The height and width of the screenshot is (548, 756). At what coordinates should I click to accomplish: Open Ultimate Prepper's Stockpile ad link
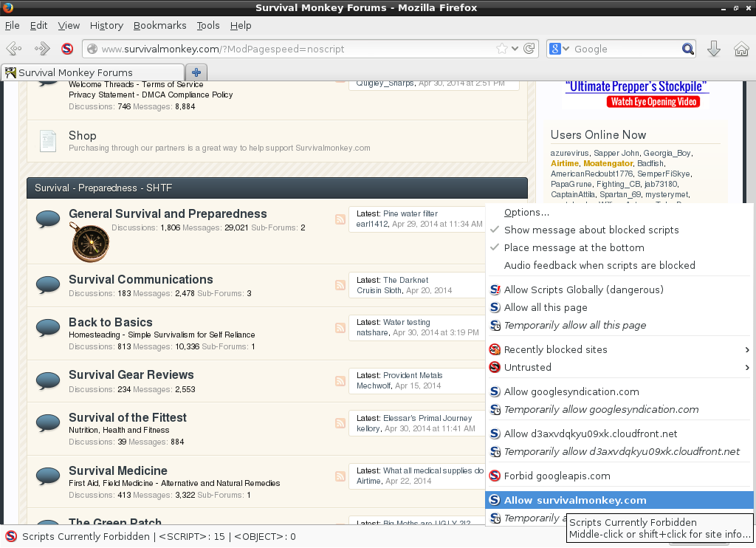coord(636,87)
